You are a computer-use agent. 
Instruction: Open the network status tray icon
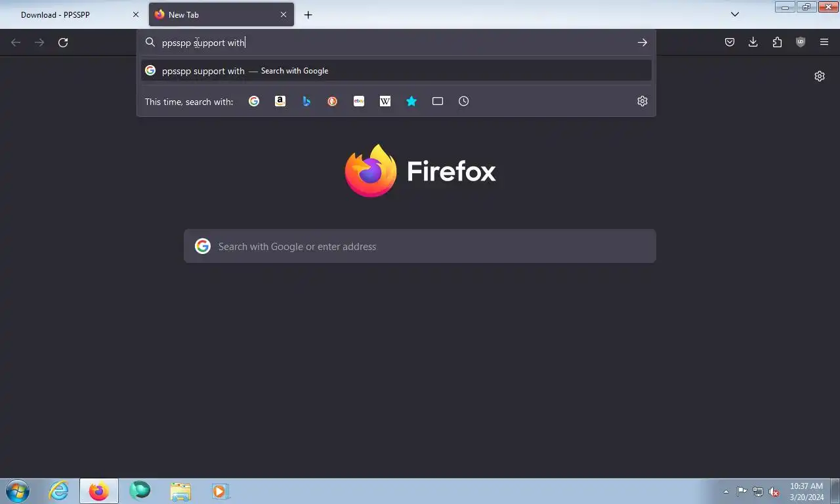[758, 492]
